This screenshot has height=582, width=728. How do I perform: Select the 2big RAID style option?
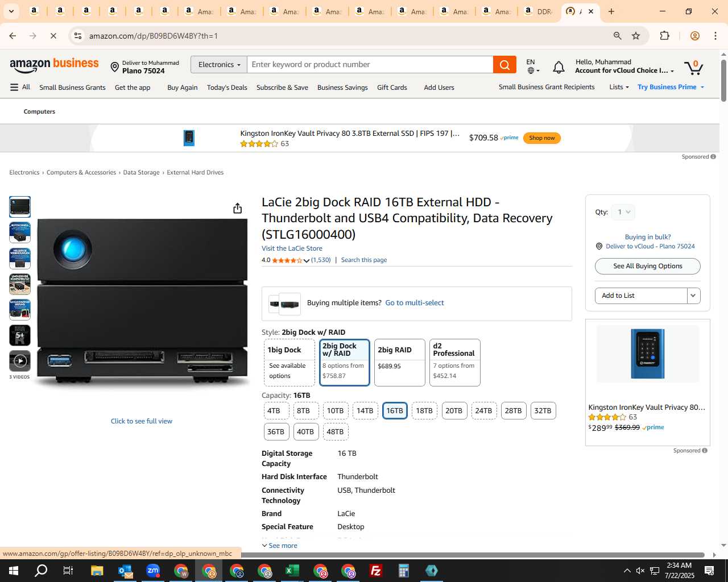399,363
